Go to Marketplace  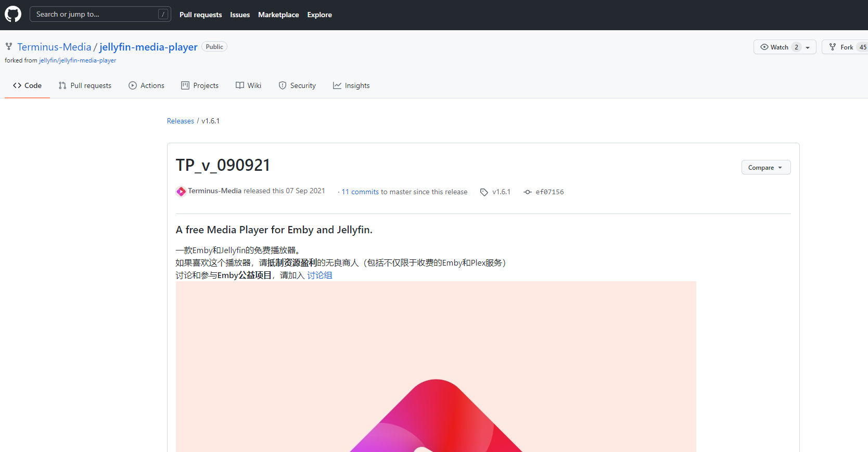(x=278, y=15)
